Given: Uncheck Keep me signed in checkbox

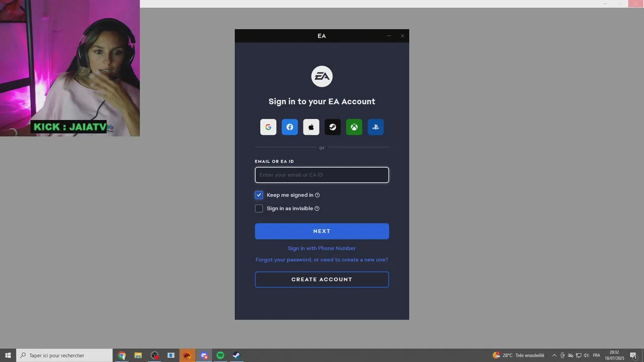Looking at the screenshot, I should (259, 195).
